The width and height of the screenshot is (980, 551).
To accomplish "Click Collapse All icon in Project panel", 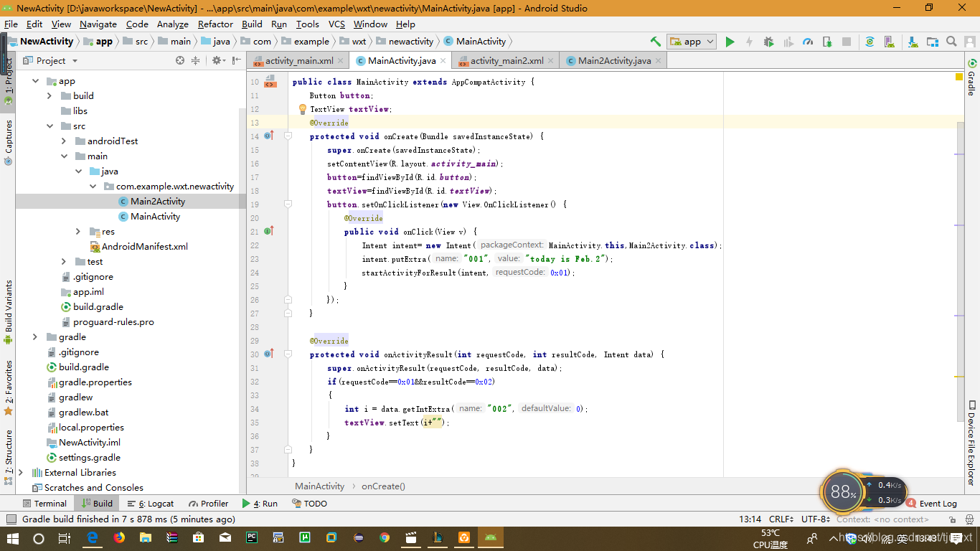I will [195, 61].
